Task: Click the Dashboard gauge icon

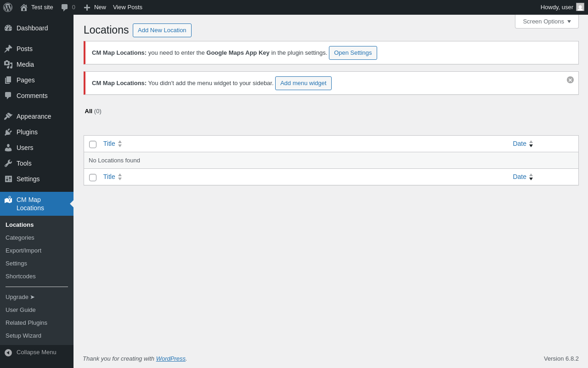Action: [x=8, y=28]
